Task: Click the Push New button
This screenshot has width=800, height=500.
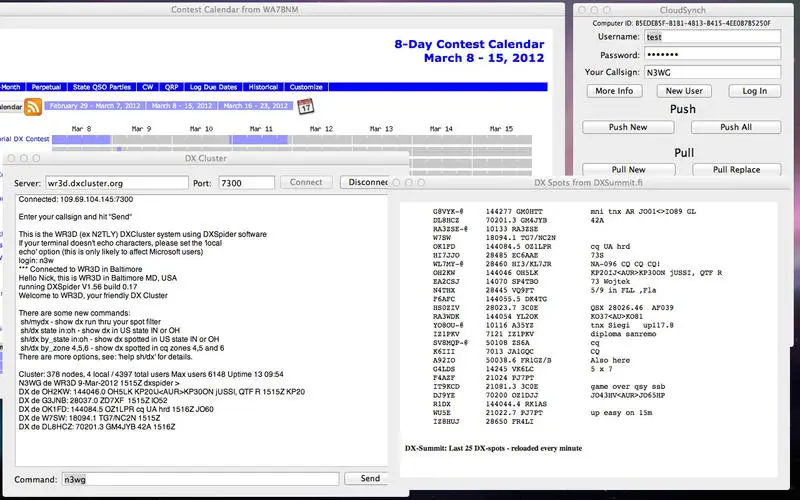Action: coord(628,127)
